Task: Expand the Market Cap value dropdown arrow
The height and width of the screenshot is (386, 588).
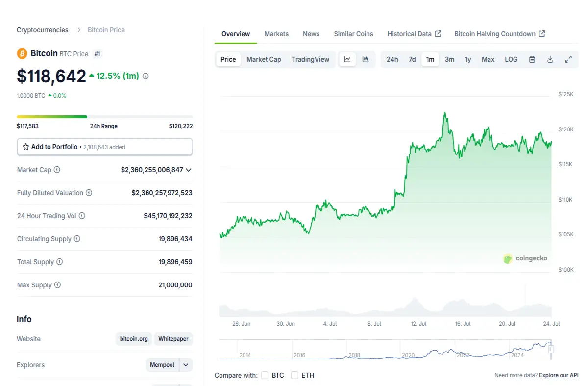Action: 189,170
